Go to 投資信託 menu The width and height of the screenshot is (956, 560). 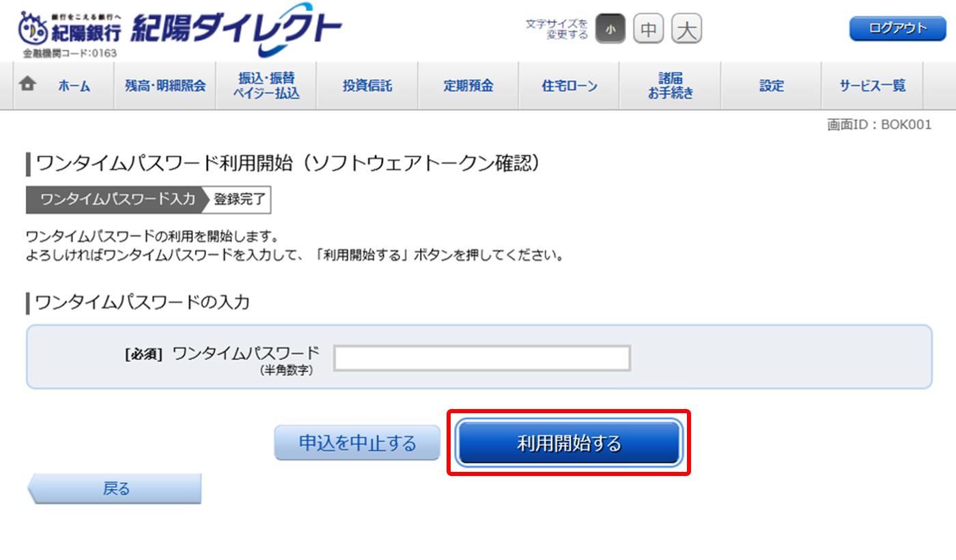pos(367,86)
